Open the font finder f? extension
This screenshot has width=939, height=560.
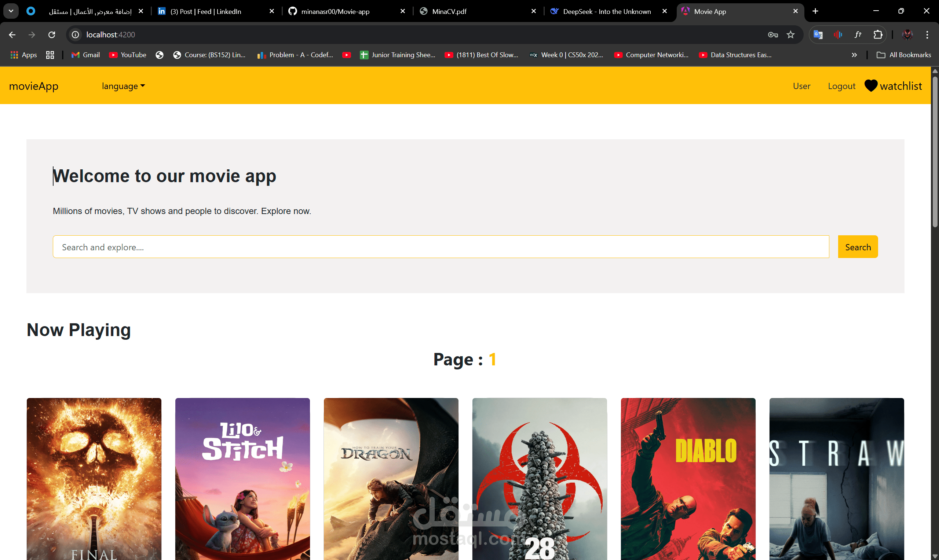(x=858, y=35)
